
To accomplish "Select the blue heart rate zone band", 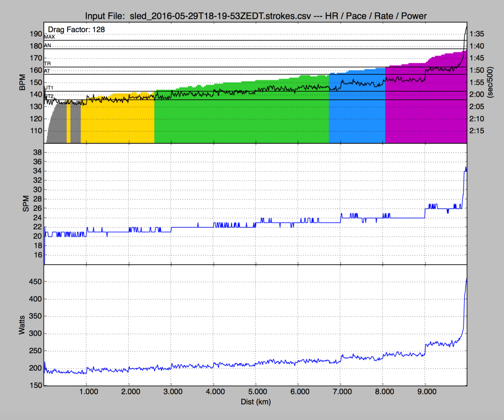I will click(357, 113).
